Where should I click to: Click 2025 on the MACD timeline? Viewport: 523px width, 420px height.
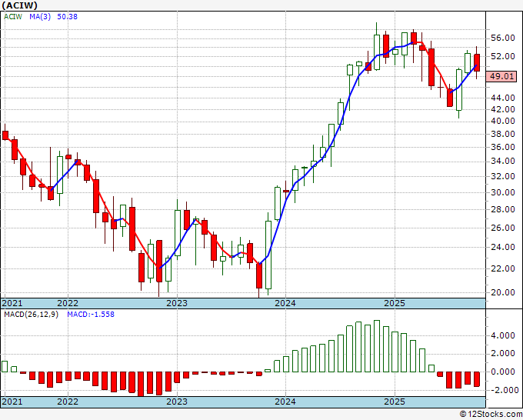[395, 402]
